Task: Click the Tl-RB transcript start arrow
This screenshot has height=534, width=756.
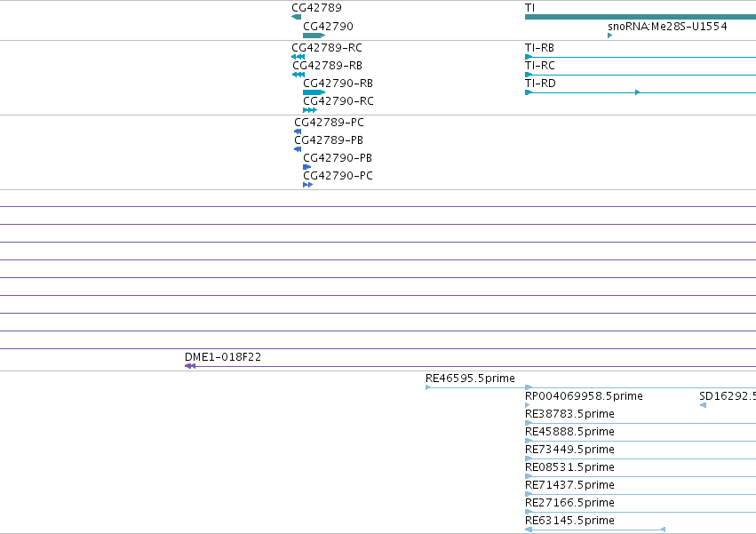Action: pos(529,57)
